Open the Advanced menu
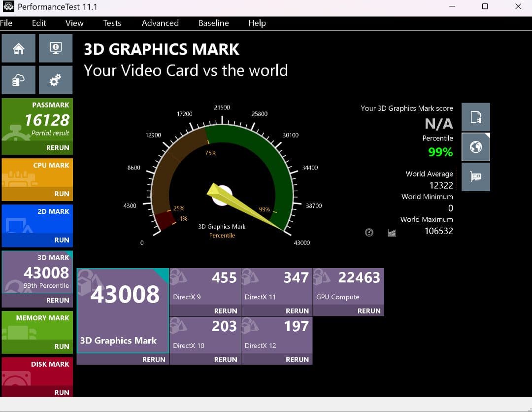Image resolution: width=532 pixels, height=412 pixels. pos(160,23)
